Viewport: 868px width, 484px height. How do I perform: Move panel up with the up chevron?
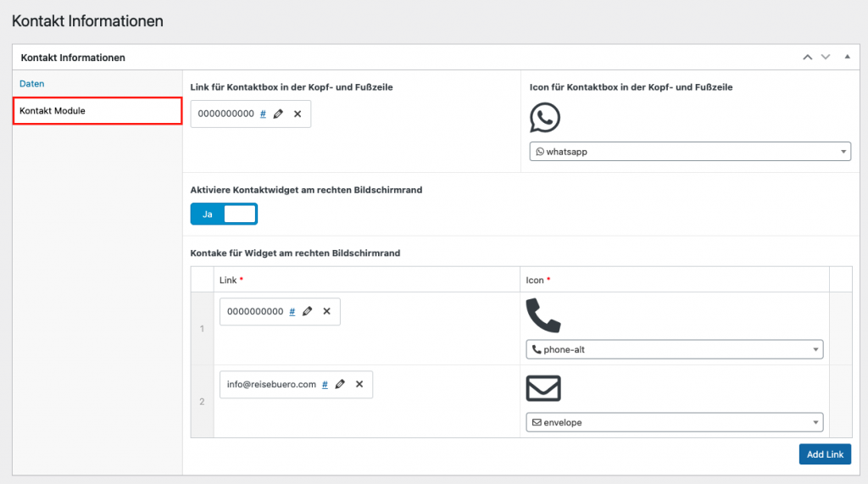click(808, 57)
